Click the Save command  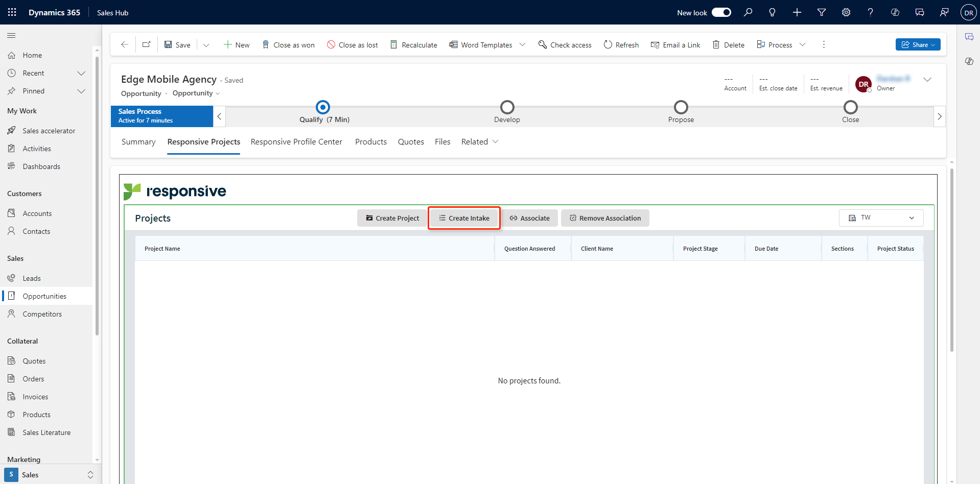coord(177,44)
